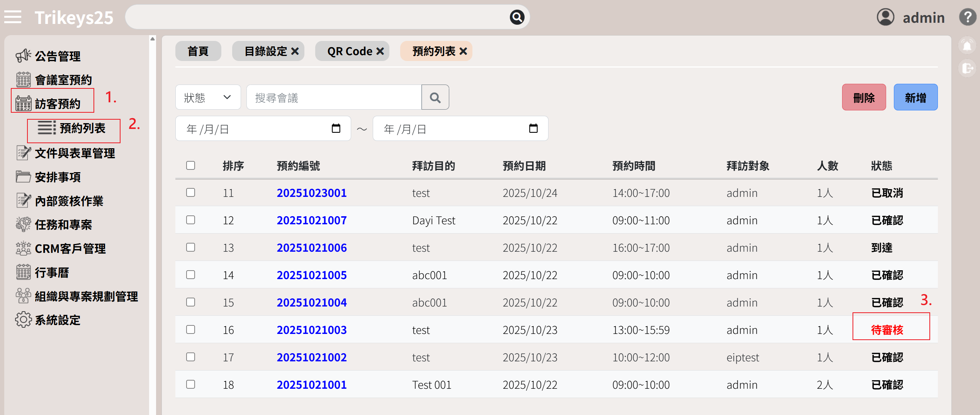The height and width of the screenshot is (415, 980).
Task: Open the start date calendar picker icon
Action: click(x=336, y=129)
